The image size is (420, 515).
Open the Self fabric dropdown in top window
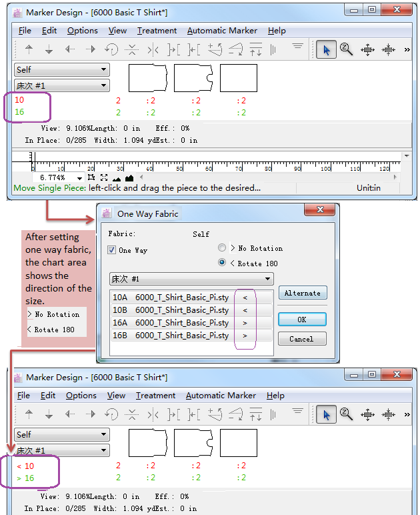(x=62, y=69)
